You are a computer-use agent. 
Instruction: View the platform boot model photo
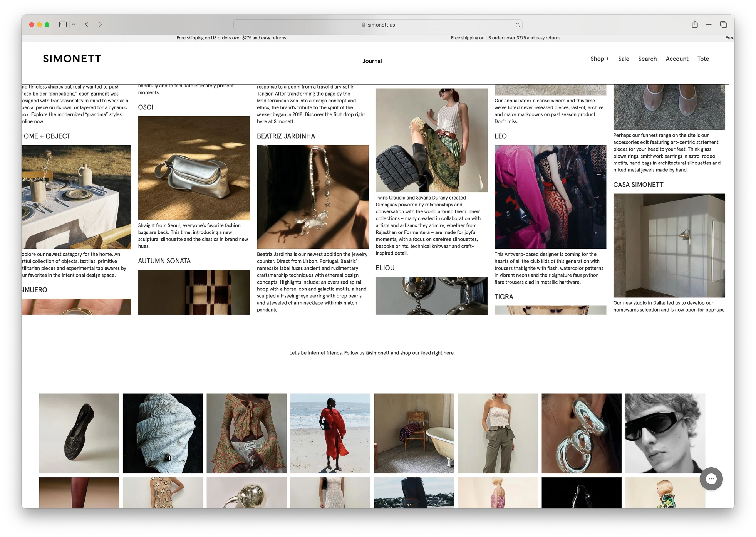coord(432,140)
